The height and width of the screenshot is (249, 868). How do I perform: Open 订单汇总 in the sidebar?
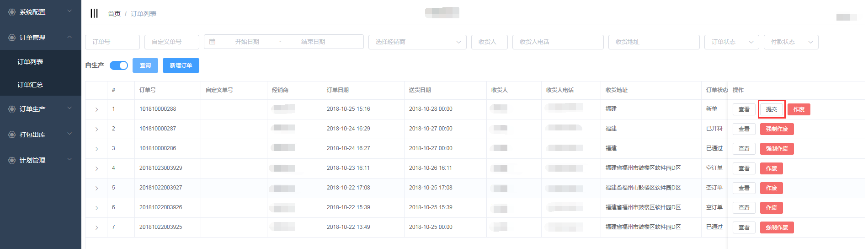coord(30,85)
